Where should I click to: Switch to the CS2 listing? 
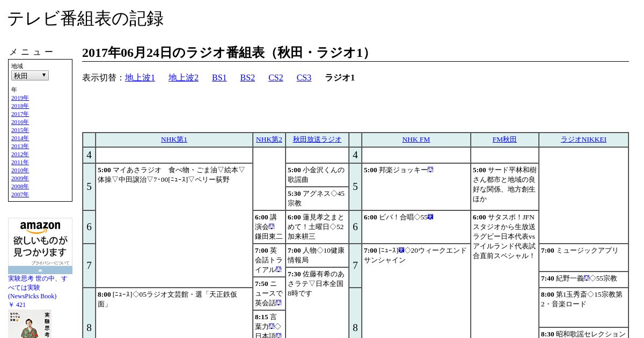pyautogui.click(x=276, y=78)
